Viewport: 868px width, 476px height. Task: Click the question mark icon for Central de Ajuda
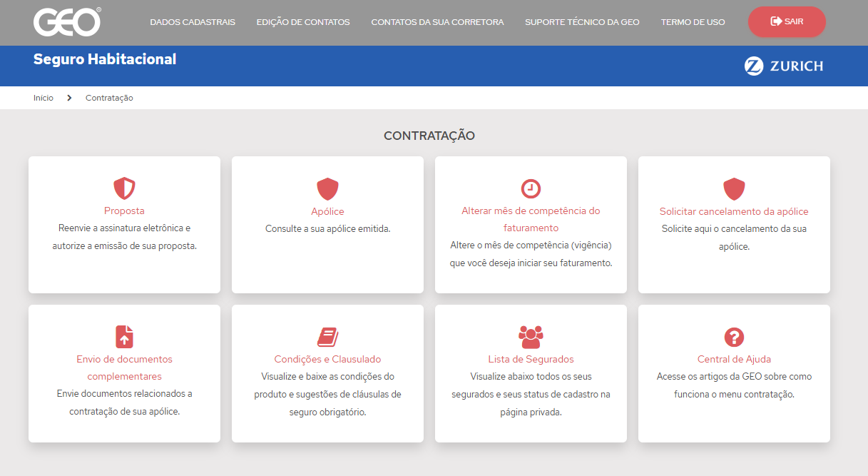pyautogui.click(x=734, y=337)
